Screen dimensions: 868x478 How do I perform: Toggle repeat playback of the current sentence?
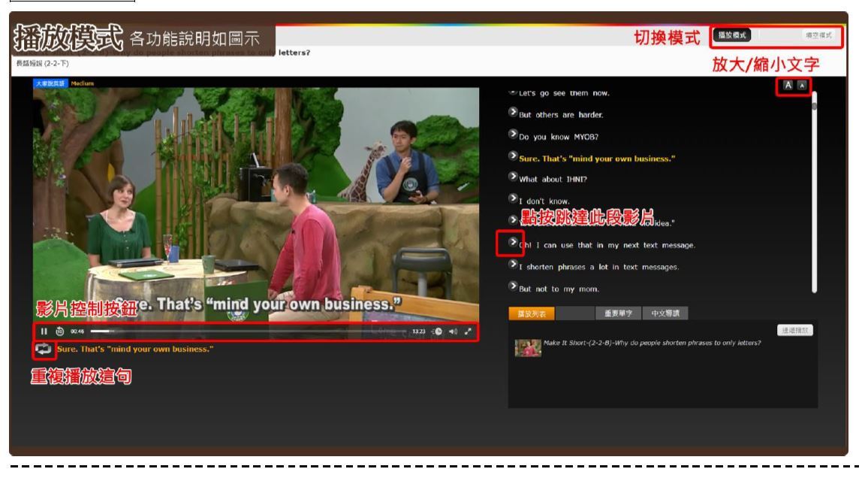[x=44, y=349]
